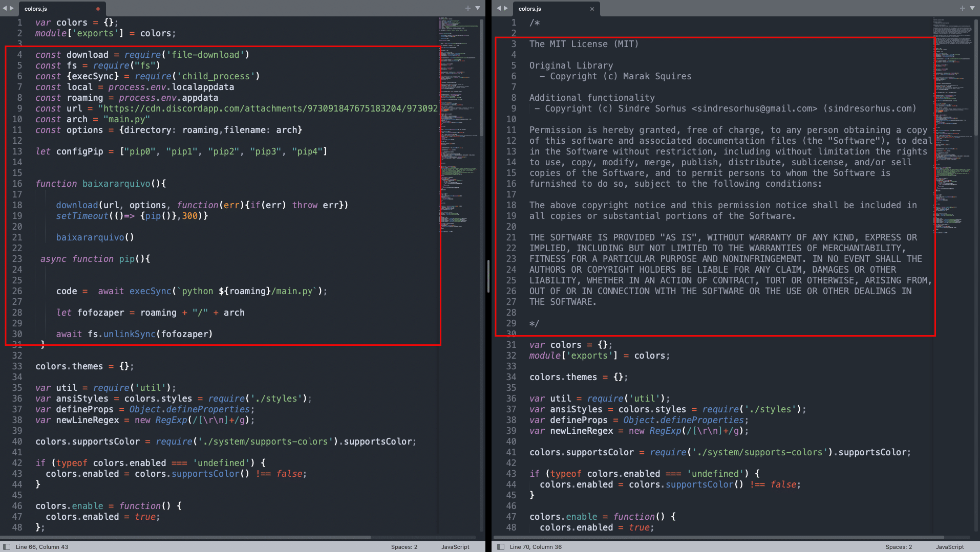Viewport: 980px width, 552px height.
Task: Click the horizontal scrollbar below the left pane
Action: 205,537
